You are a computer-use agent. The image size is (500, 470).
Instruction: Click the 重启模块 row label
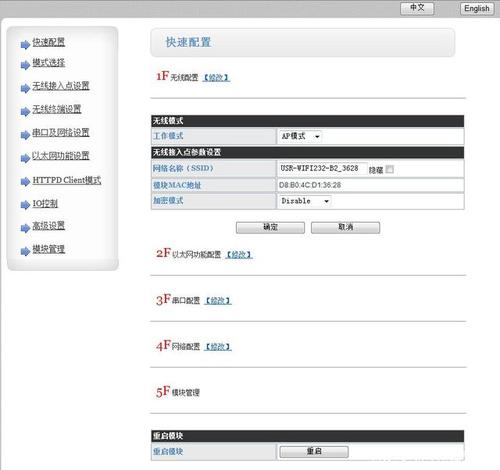168,452
